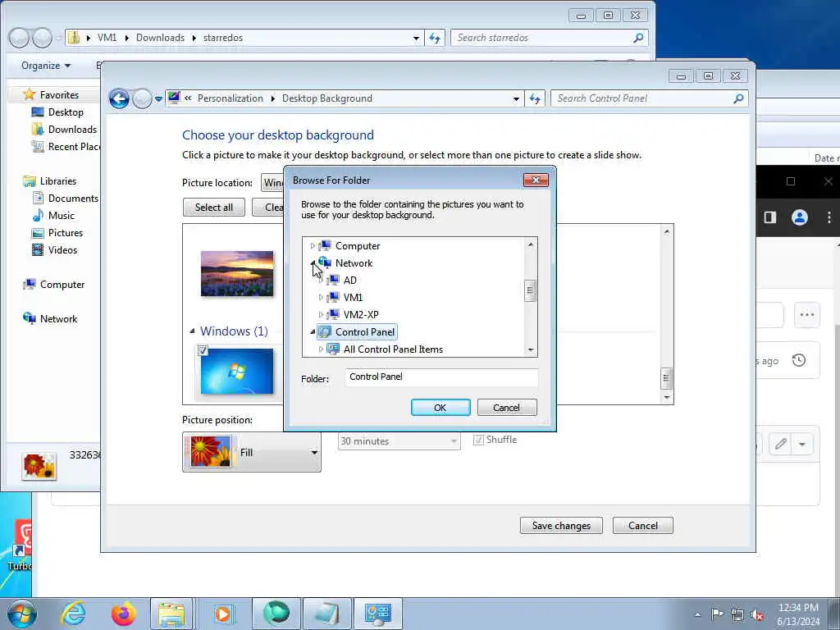Open Videos library in Explorer sidebar
This screenshot has height=630, width=840.
click(62, 249)
